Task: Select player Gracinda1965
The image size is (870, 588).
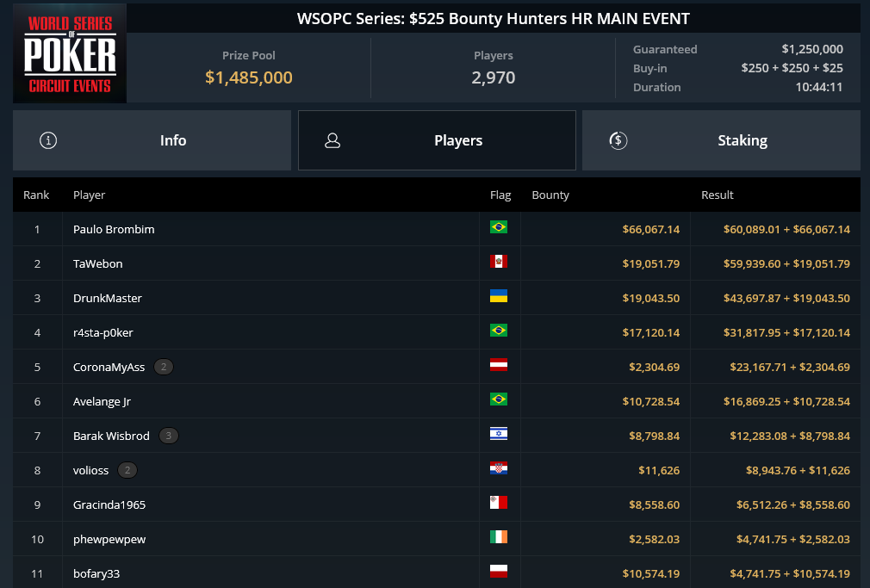Action: click(x=109, y=504)
